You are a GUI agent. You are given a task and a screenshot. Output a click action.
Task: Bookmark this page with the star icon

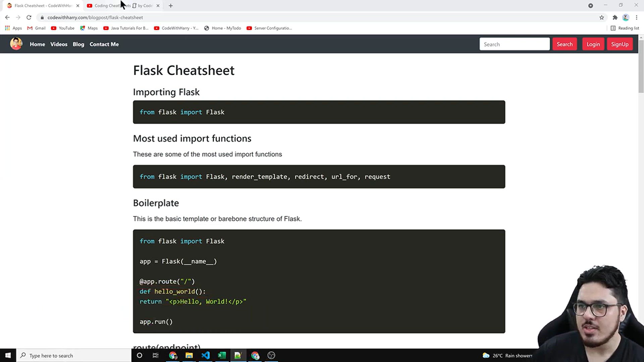click(602, 17)
